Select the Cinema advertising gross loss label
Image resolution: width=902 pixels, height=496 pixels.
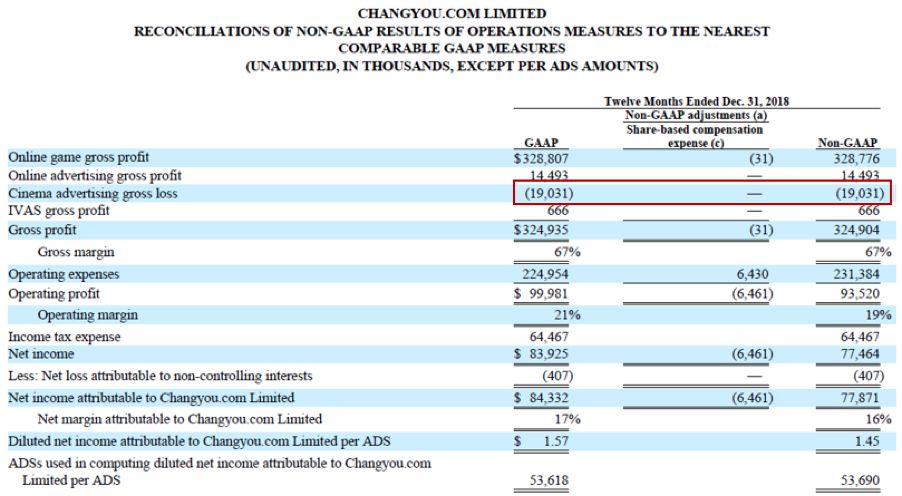[x=92, y=193]
